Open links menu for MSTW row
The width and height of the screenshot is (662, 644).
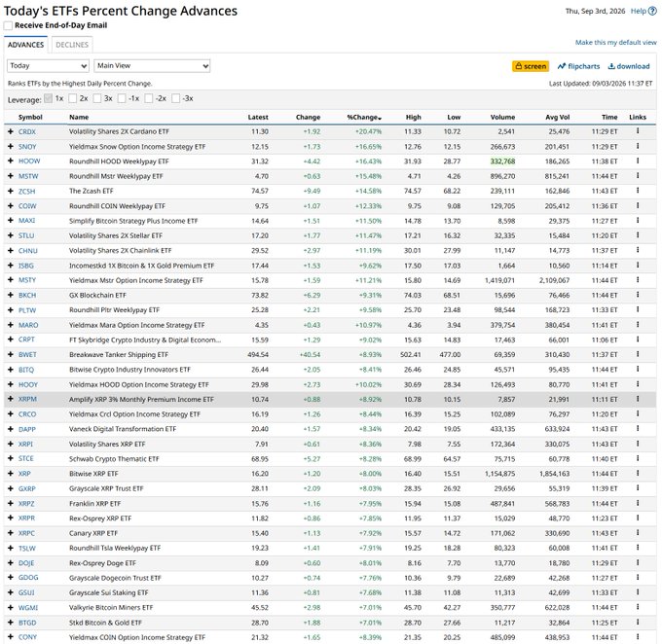(638, 175)
